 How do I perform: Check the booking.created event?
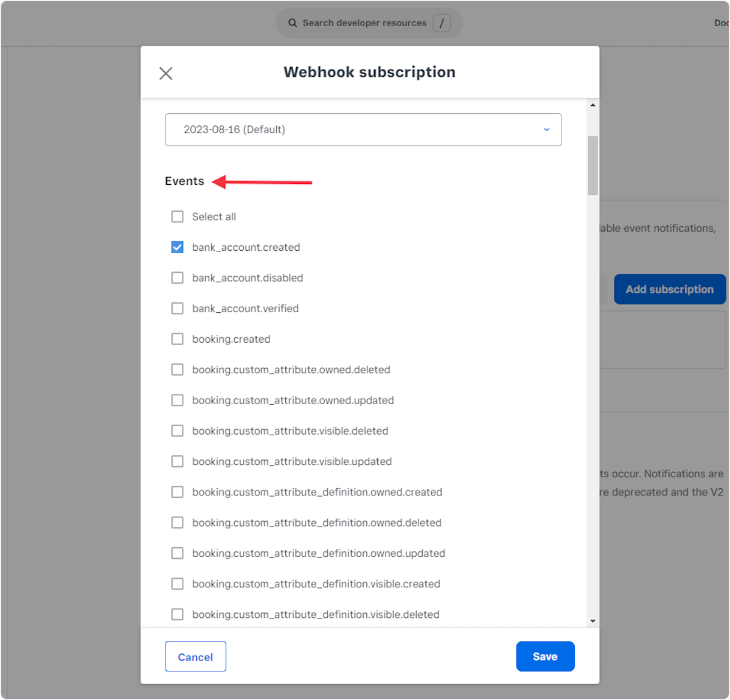click(177, 339)
